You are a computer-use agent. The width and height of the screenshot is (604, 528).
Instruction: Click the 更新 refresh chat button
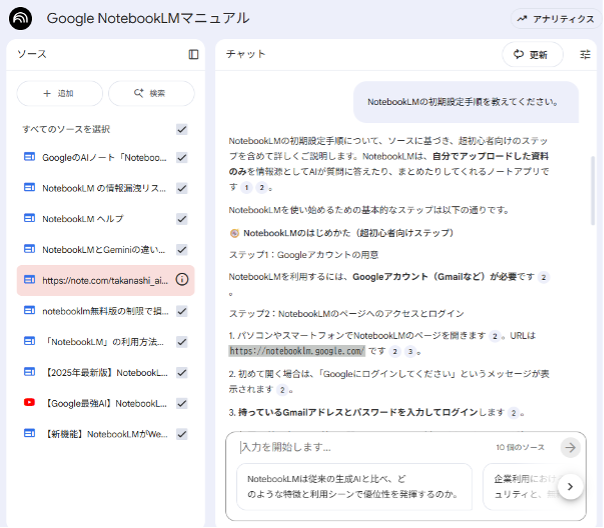[533, 55]
